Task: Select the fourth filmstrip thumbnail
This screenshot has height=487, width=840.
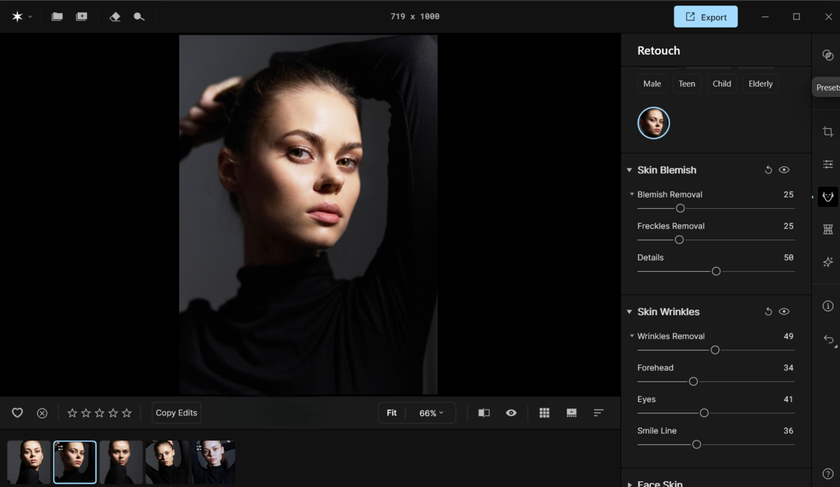Action: pyautogui.click(x=167, y=462)
